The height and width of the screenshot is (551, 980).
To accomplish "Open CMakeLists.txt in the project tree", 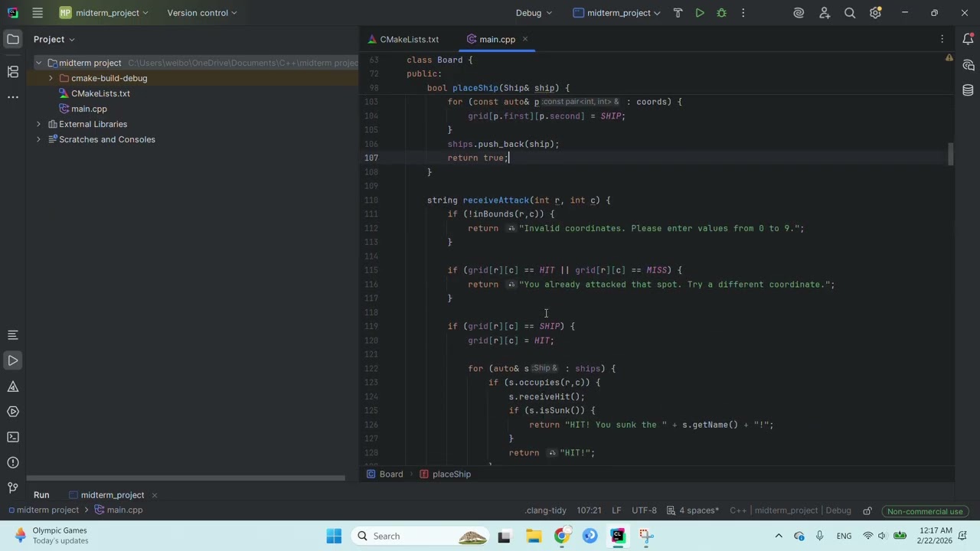I will 100,93.
